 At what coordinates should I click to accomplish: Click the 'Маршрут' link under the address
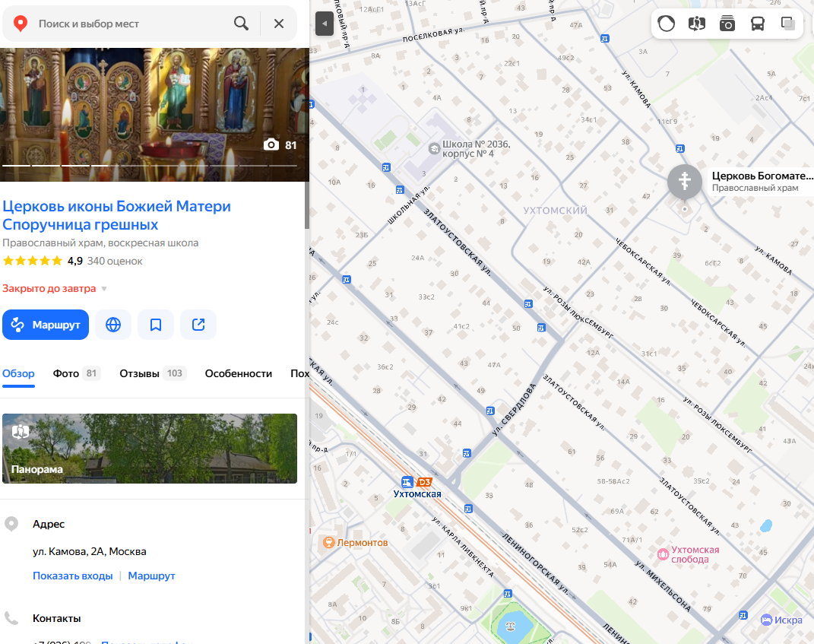coord(151,576)
